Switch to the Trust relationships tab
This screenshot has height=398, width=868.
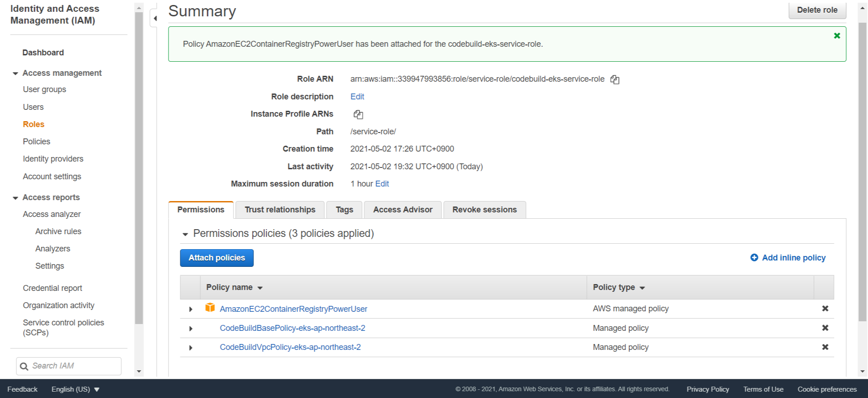(x=280, y=210)
